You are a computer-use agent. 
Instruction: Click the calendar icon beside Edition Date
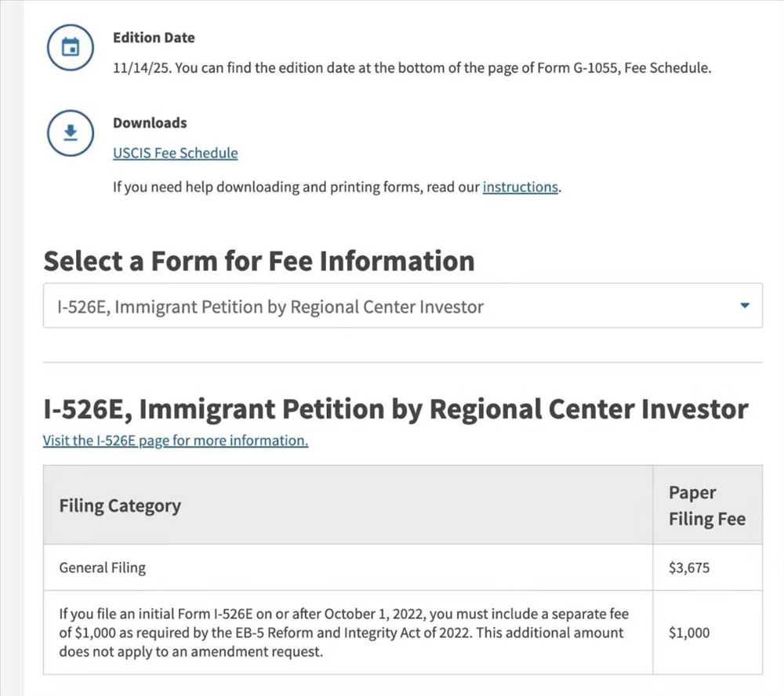71,48
